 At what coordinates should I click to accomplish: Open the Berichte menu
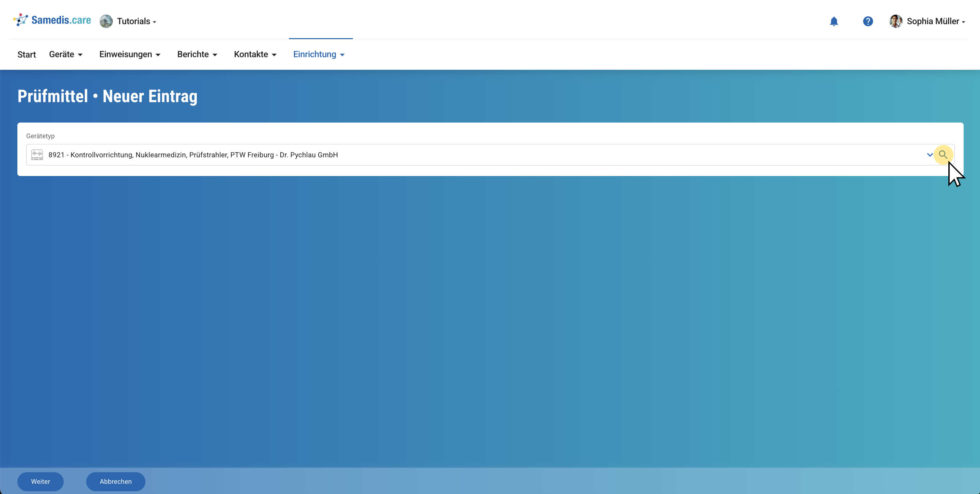(197, 54)
